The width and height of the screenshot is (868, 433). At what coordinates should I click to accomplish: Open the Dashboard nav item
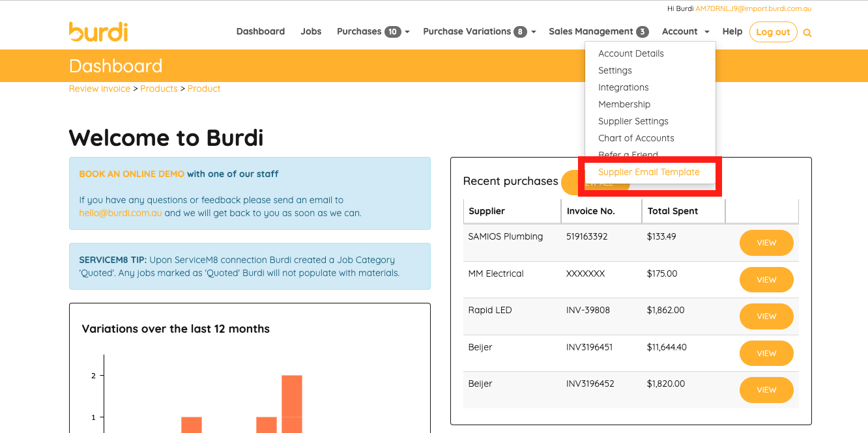(x=261, y=31)
